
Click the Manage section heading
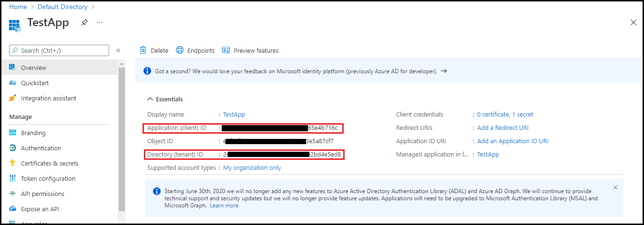(20, 117)
